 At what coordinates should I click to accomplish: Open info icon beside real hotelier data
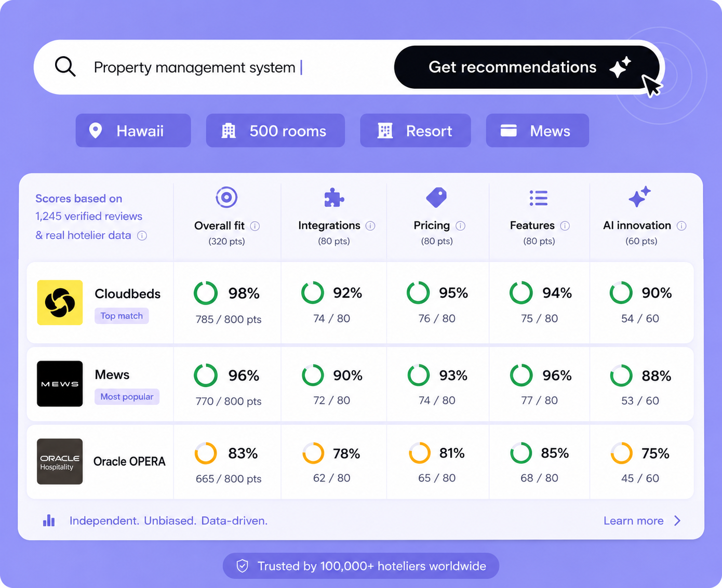tap(142, 236)
